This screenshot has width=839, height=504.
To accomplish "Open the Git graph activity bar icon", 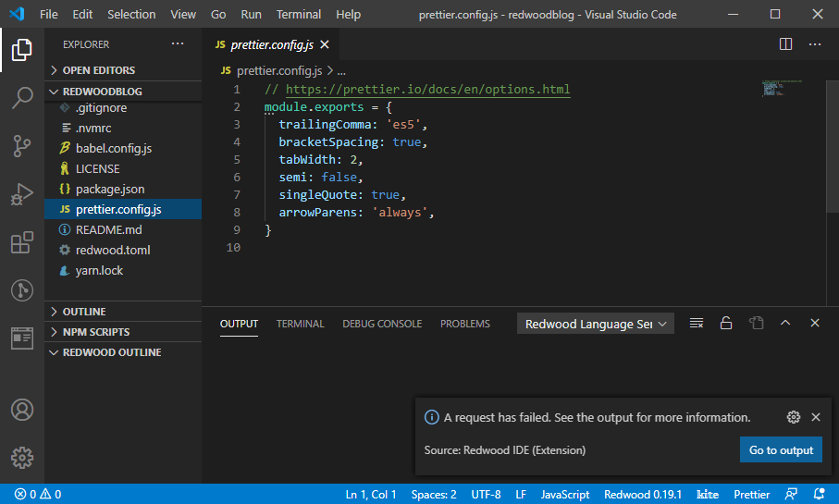I will 22,290.
